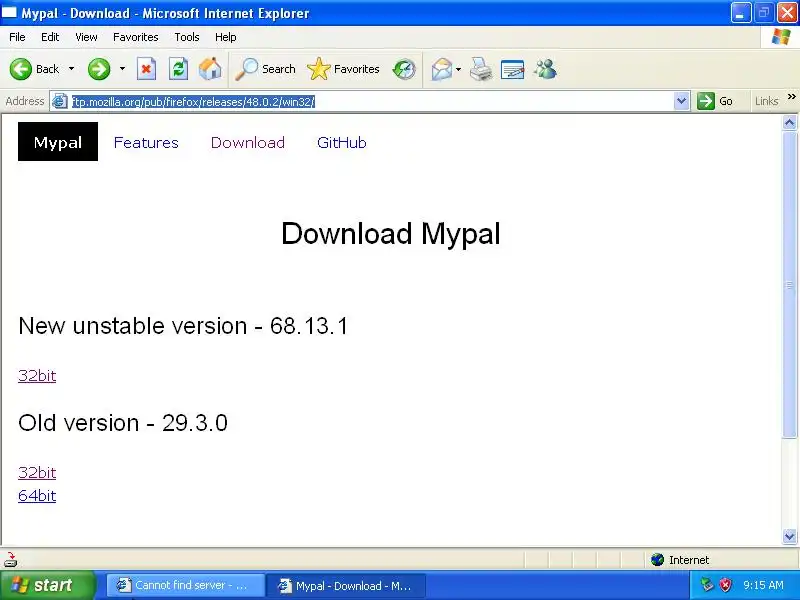Open the Features navigation link

[146, 142]
